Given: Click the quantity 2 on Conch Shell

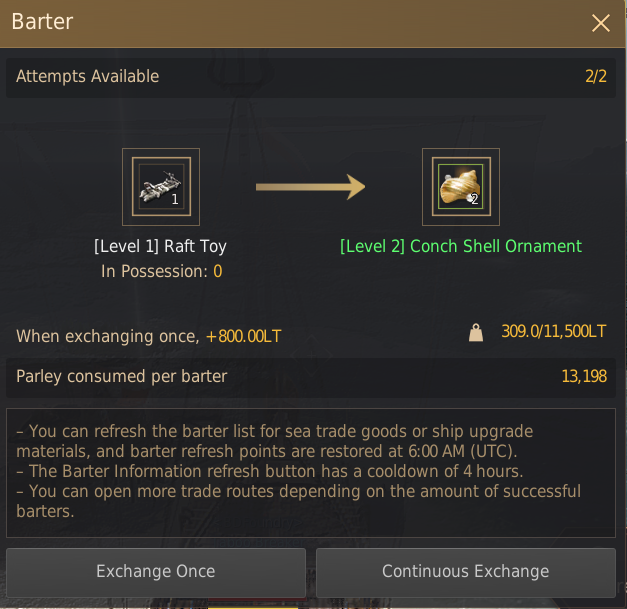Looking at the screenshot, I should pyautogui.click(x=474, y=199).
